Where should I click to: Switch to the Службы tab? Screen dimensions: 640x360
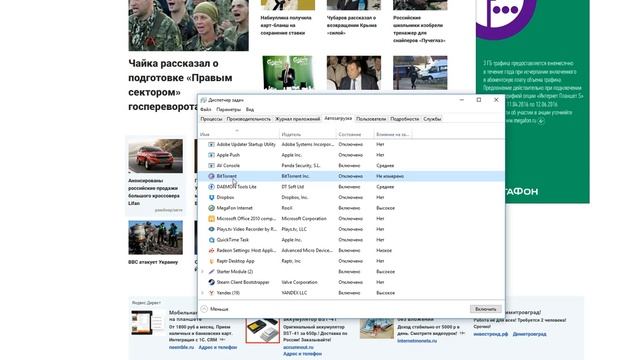[432, 119]
